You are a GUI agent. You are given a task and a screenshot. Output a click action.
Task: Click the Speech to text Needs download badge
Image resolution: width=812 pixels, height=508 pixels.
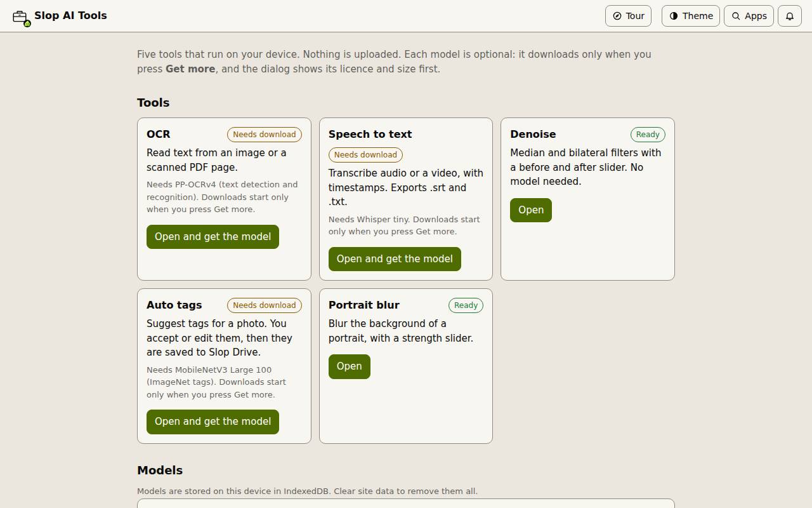365,154
